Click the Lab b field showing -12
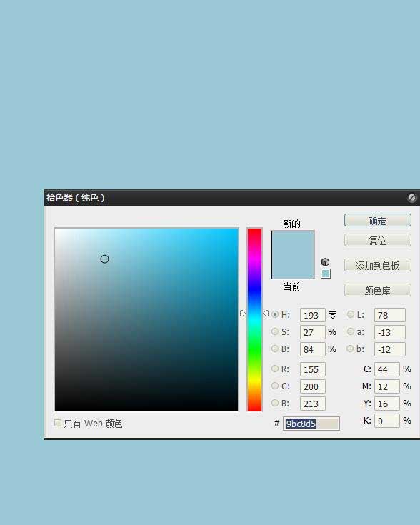Viewport: 420px width, 525px height. [390, 349]
